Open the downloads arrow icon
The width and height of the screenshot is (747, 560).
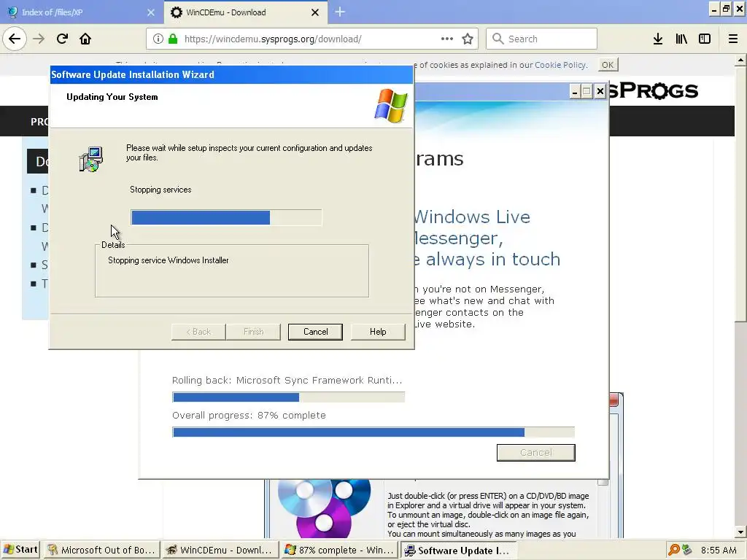click(x=658, y=39)
